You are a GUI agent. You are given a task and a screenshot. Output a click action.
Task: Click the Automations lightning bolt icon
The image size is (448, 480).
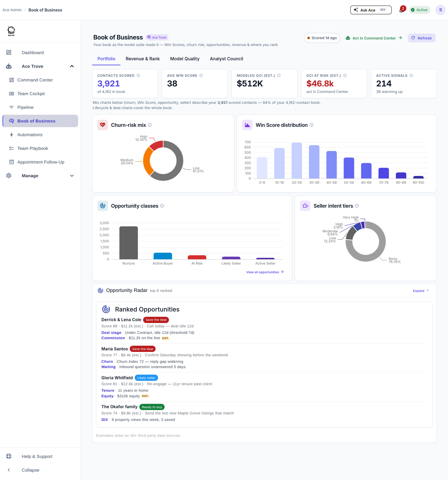pyautogui.click(x=12, y=135)
